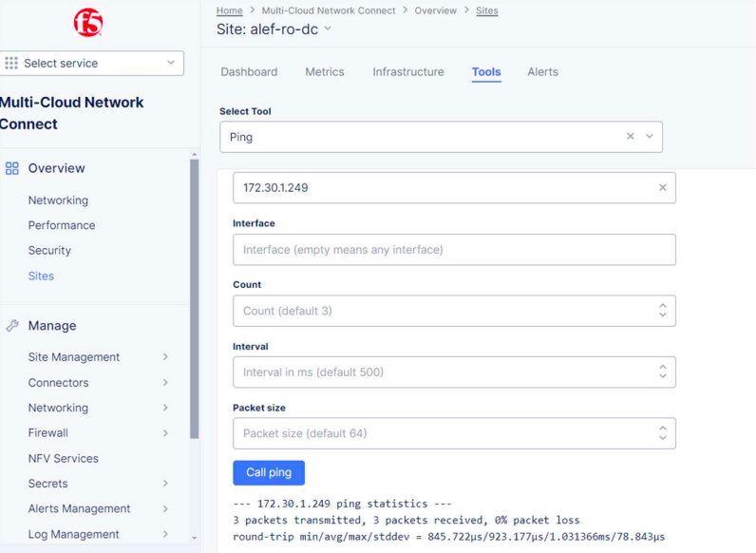This screenshot has width=756, height=553.
Task: Open Sites in the sidebar
Action: tap(41, 276)
